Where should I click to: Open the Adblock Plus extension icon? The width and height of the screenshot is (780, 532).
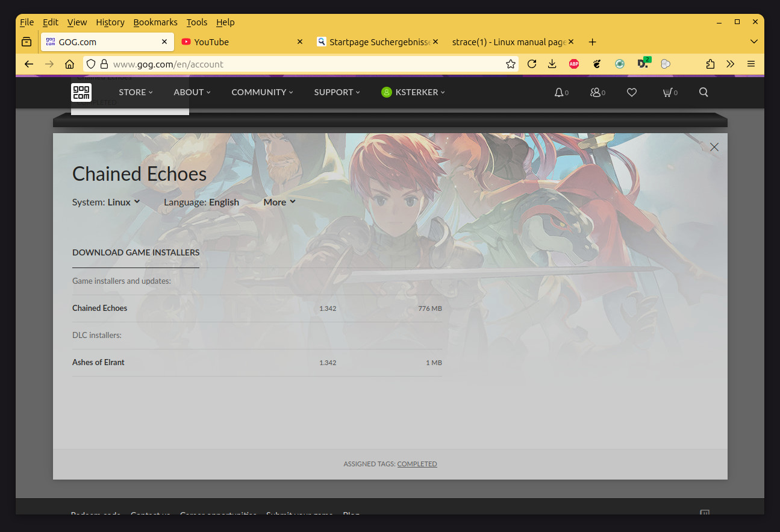[574, 64]
